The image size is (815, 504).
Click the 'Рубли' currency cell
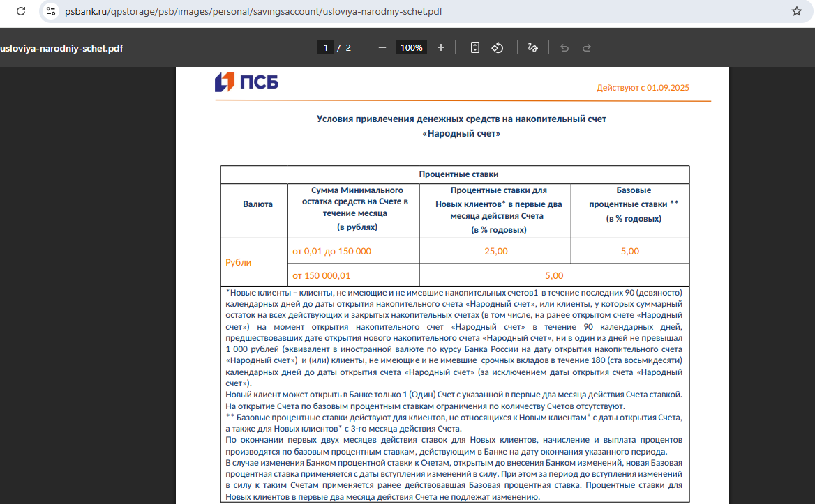click(239, 263)
